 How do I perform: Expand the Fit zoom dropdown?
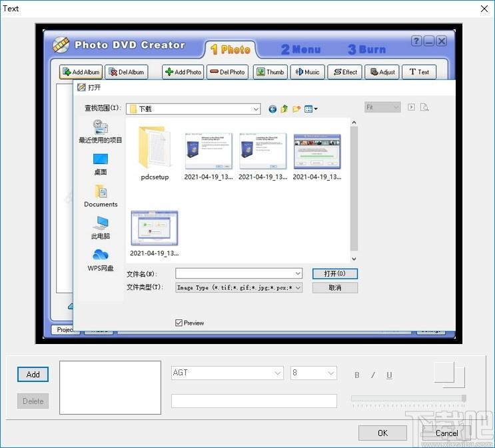click(396, 107)
